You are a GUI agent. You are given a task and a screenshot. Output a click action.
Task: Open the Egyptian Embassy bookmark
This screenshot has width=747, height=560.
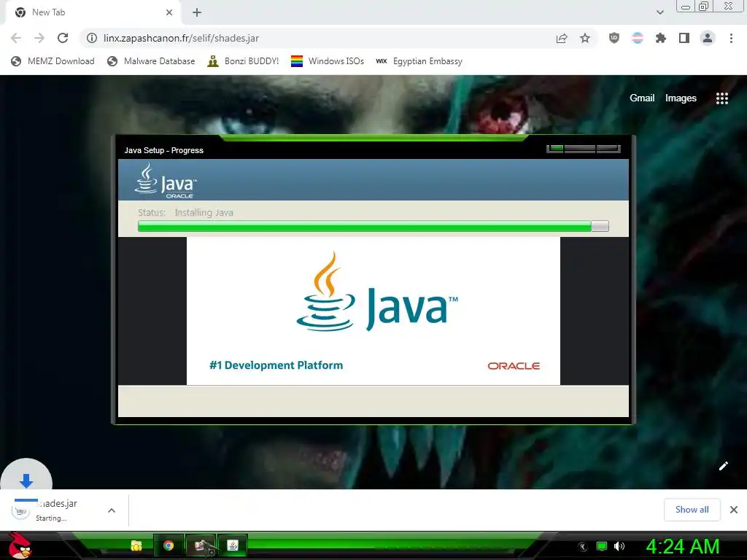[419, 61]
